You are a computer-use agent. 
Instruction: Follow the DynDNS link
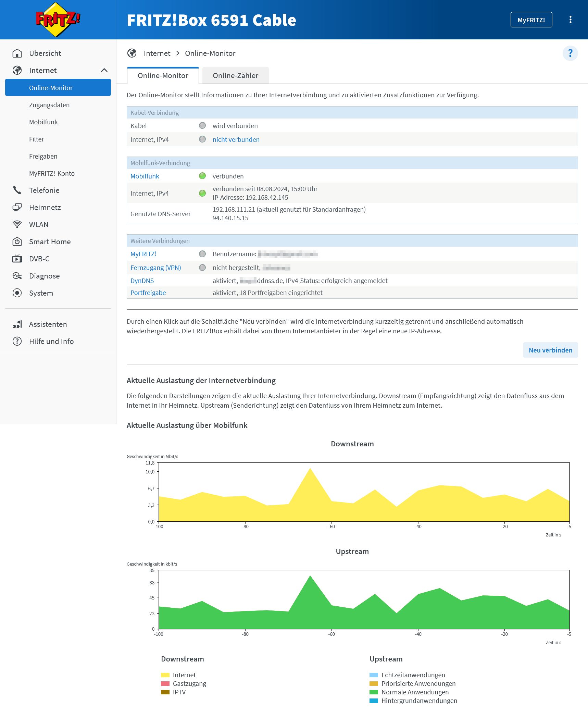click(x=142, y=281)
